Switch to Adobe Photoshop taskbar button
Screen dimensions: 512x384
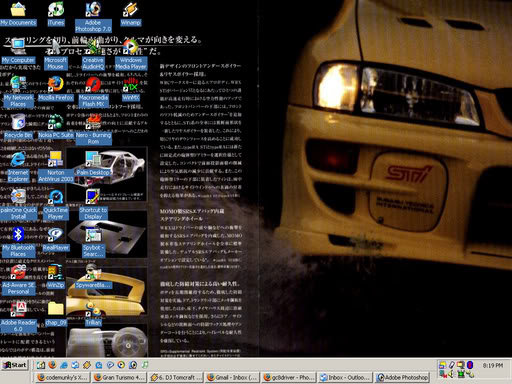[x=402, y=378]
